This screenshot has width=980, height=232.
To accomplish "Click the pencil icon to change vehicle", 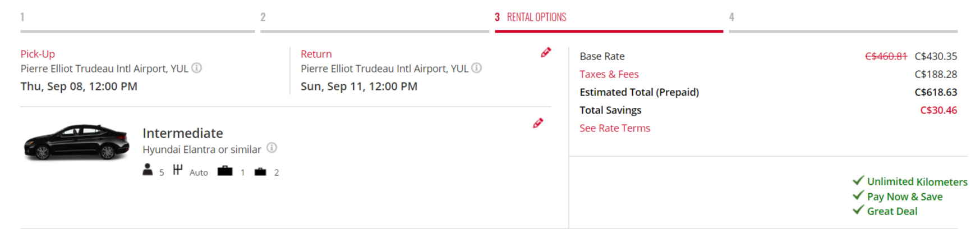I will [538, 123].
